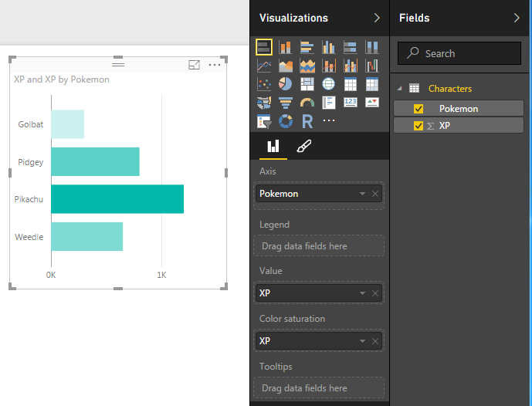532x406 pixels.
Task: Click the Tooltips 'Drag data fields here' well
Action: coord(319,388)
